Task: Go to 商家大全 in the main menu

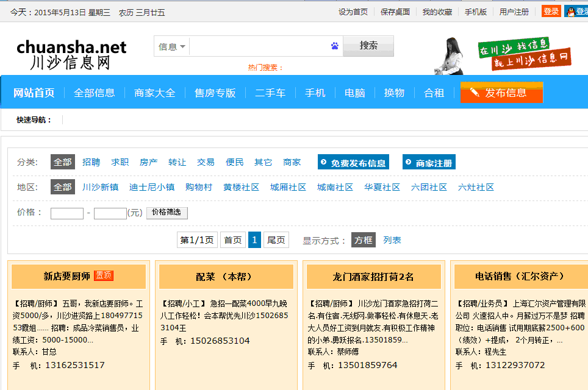Action: [155, 93]
